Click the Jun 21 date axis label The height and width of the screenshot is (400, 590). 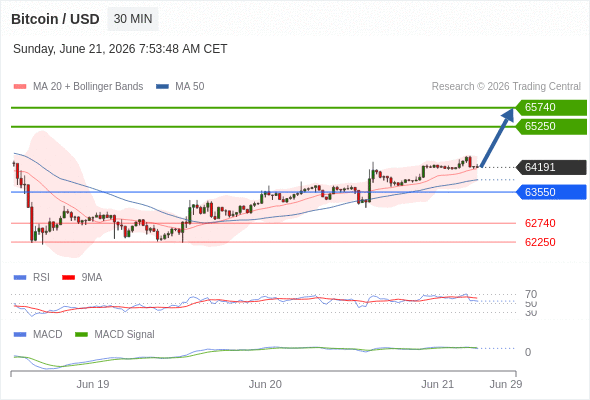tap(437, 384)
